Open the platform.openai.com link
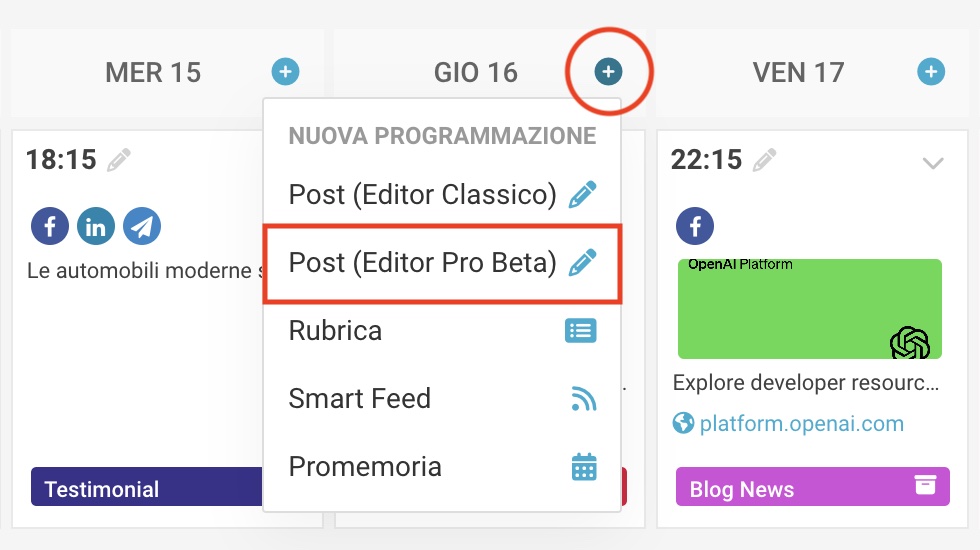This screenshot has width=980, height=550. point(801,423)
